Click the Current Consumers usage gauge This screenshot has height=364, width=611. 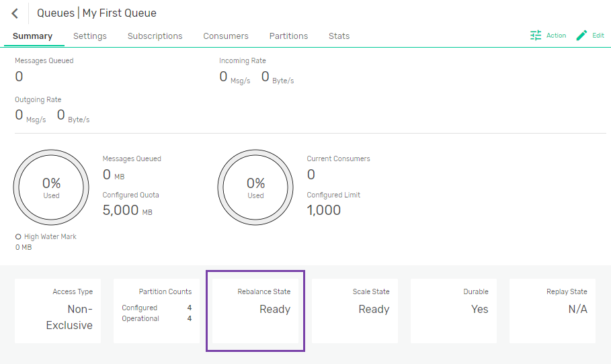tap(255, 187)
